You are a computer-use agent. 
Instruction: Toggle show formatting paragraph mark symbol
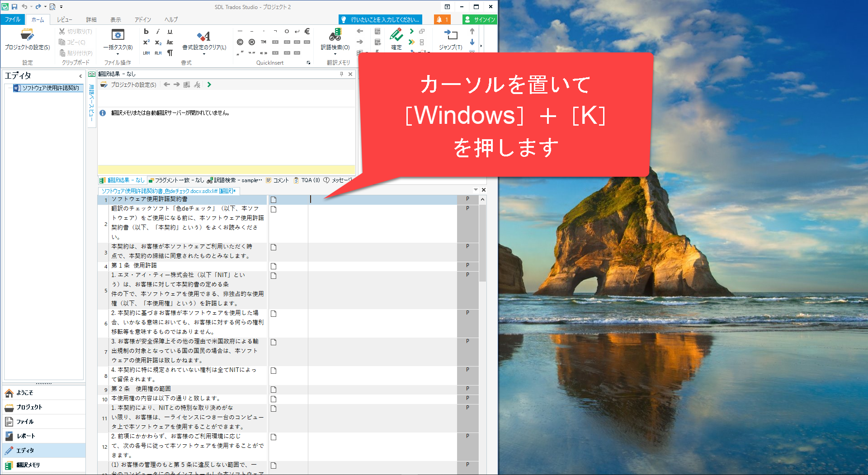point(170,53)
